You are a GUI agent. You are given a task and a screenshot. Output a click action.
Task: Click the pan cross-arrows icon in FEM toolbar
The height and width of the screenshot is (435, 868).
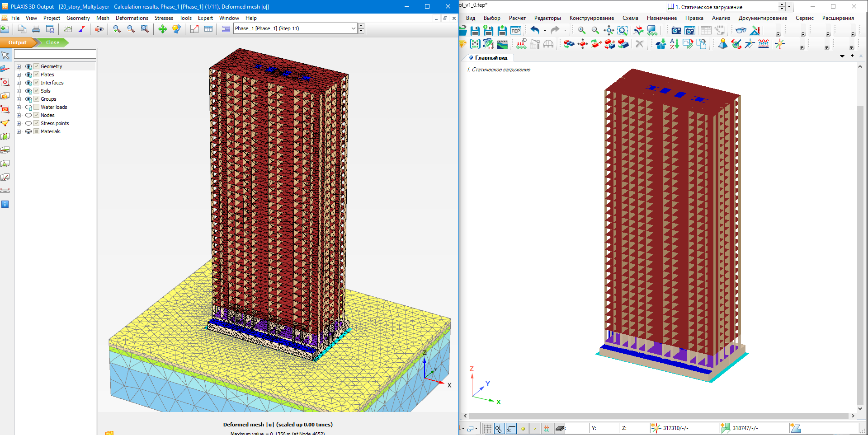click(x=609, y=30)
